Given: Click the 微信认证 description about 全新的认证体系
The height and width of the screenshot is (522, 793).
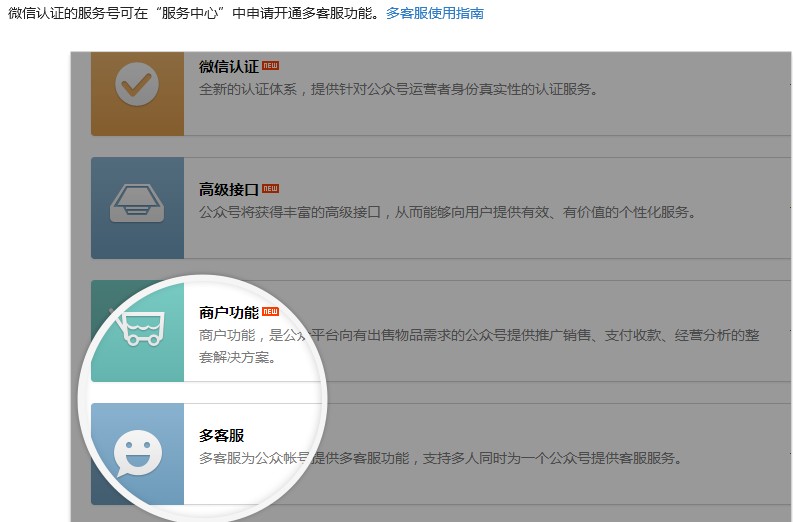Looking at the screenshot, I should tap(398, 90).
